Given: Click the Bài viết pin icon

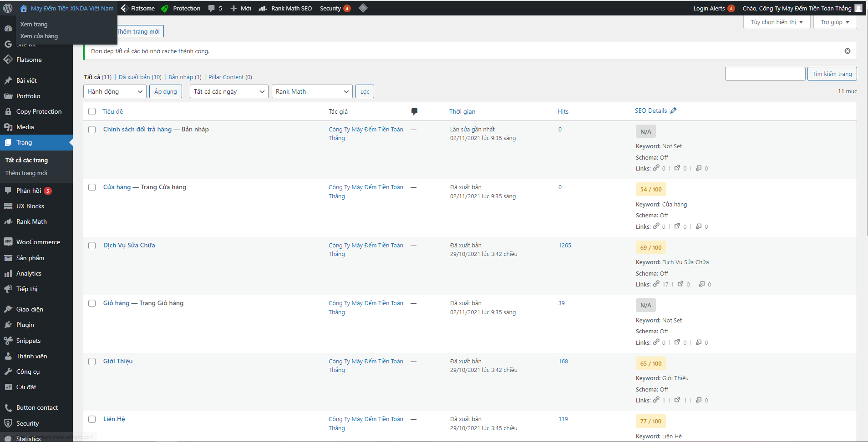Looking at the screenshot, I should click(8, 80).
